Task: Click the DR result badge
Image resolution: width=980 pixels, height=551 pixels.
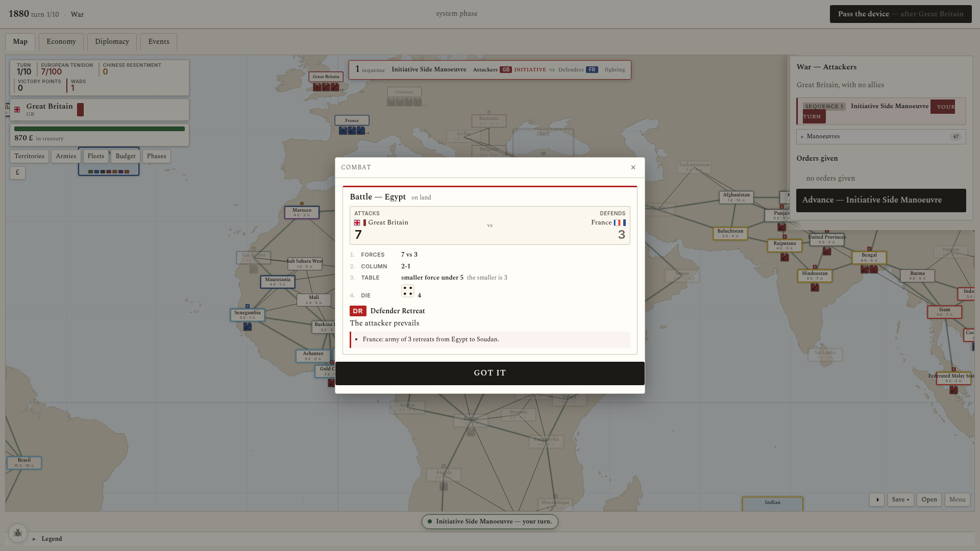Action: 358,311
